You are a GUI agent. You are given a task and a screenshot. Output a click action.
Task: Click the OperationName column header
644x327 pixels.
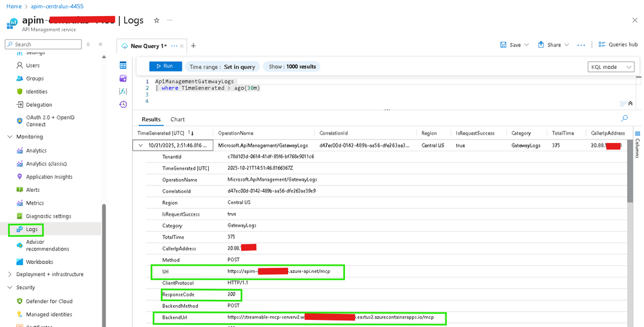point(236,133)
